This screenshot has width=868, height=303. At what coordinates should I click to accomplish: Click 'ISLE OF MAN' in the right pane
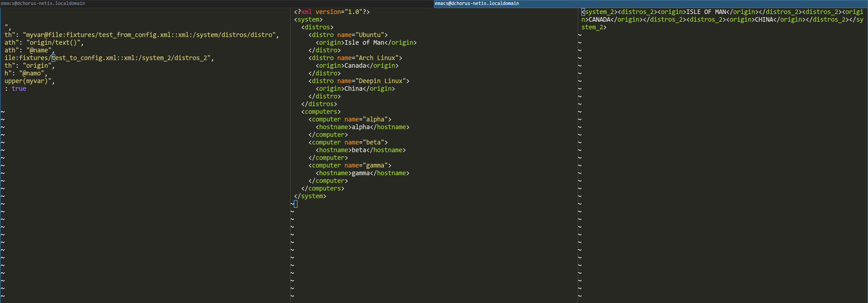click(x=706, y=12)
